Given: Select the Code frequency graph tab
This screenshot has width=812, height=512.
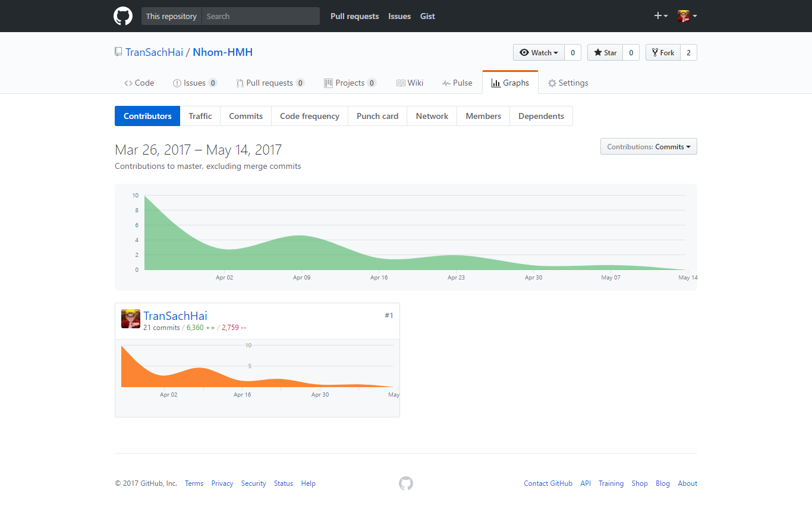Looking at the screenshot, I should tap(310, 117).
